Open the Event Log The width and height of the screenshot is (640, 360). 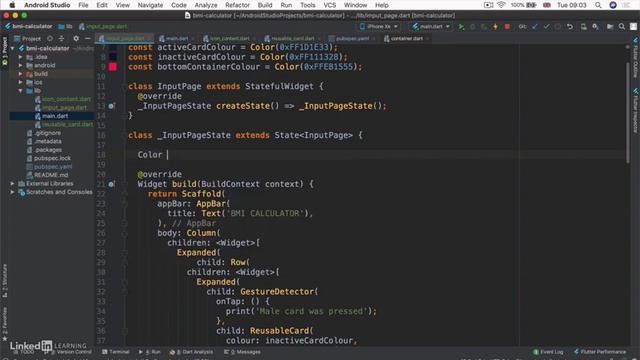point(548,352)
